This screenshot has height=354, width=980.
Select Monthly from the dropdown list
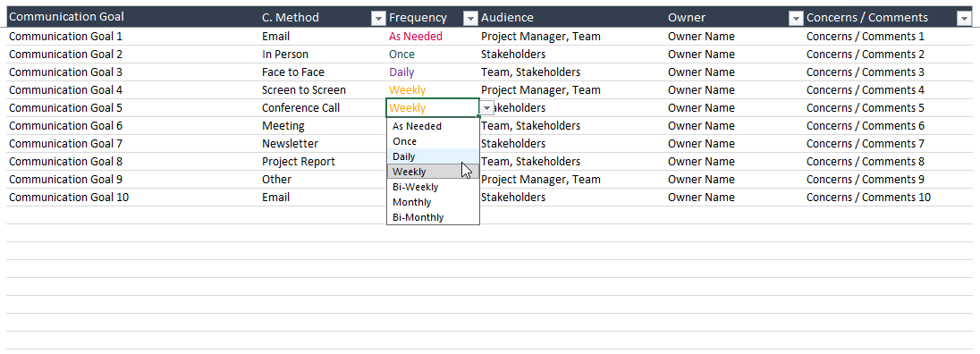point(433,202)
